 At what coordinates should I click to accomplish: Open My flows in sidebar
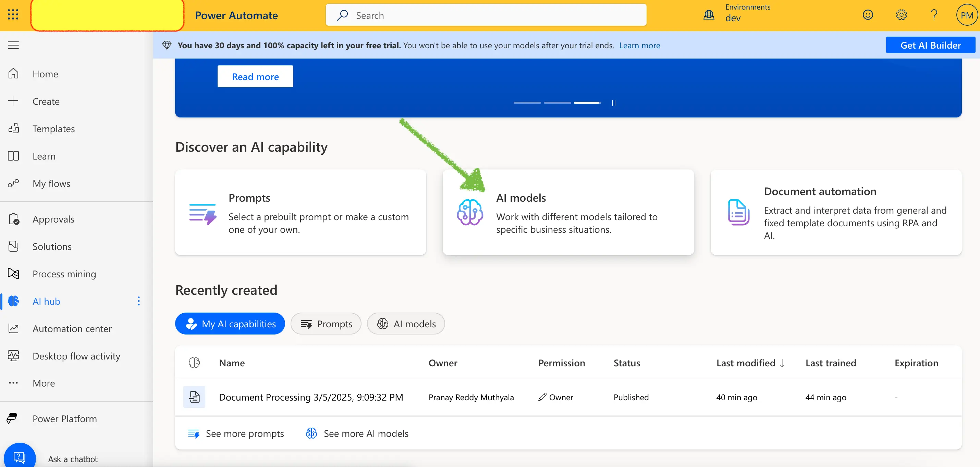51,183
